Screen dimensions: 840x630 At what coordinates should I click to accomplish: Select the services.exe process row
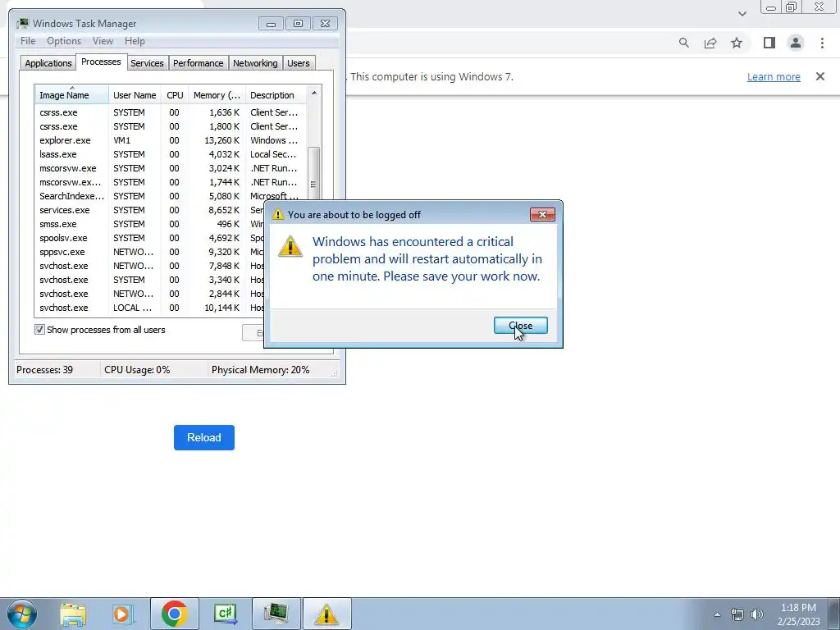coord(150,210)
